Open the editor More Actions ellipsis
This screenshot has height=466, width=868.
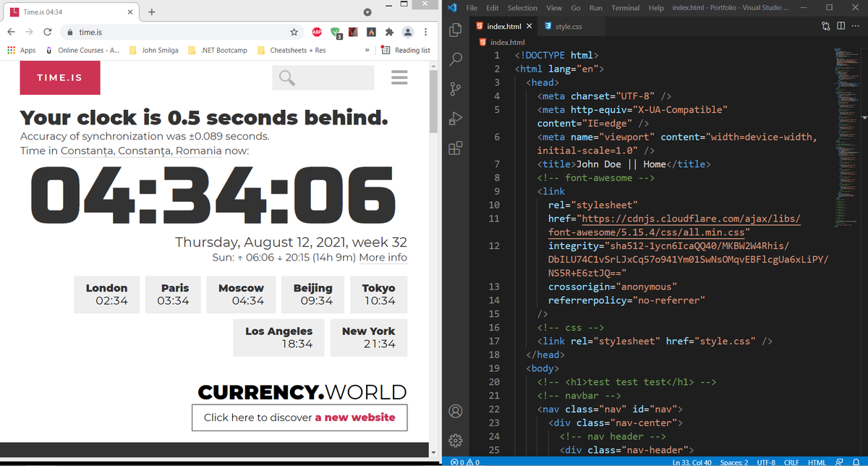point(856,27)
